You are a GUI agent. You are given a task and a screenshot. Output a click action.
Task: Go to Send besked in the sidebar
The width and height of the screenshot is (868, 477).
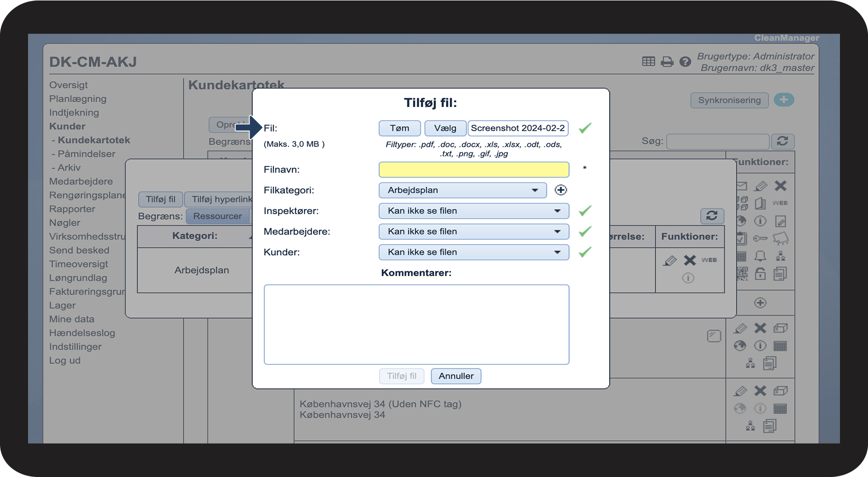[x=79, y=250]
